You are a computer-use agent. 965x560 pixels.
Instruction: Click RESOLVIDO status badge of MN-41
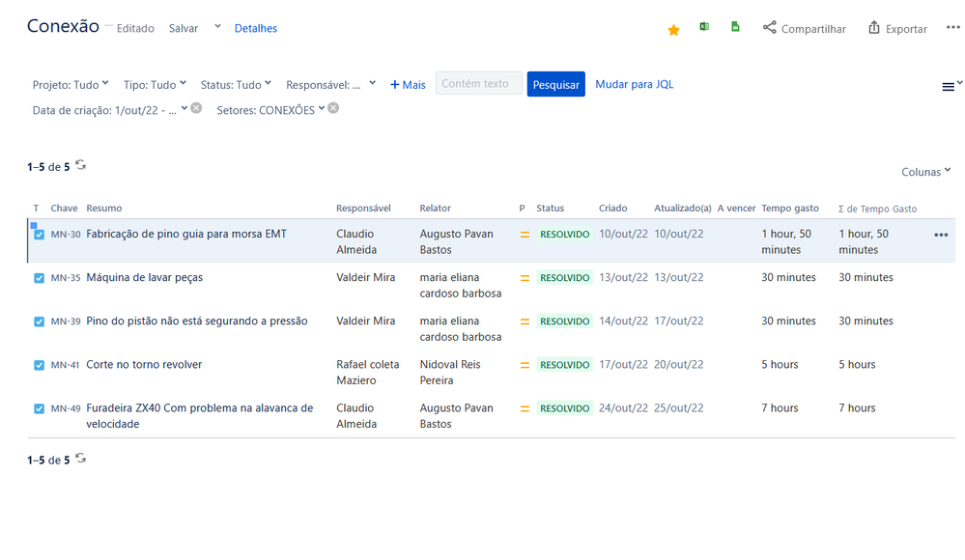pos(564,365)
